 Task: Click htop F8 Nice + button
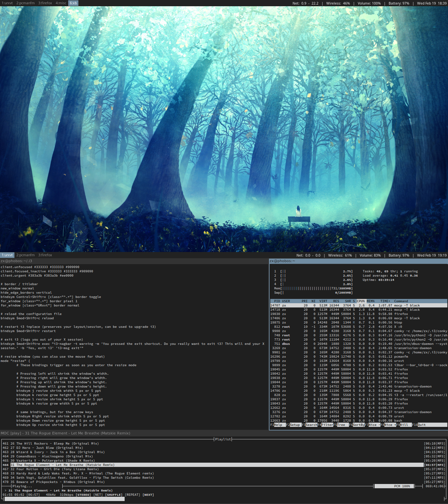tap(388, 425)
